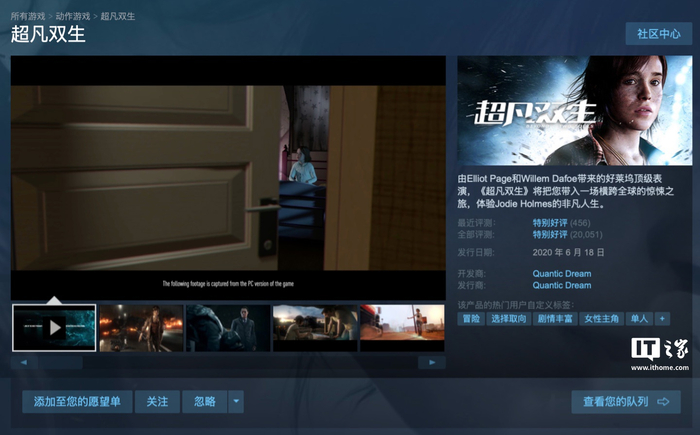Expand the dropdown arrow beside 忽略
The image size is (700, 435).
(236, 402)
